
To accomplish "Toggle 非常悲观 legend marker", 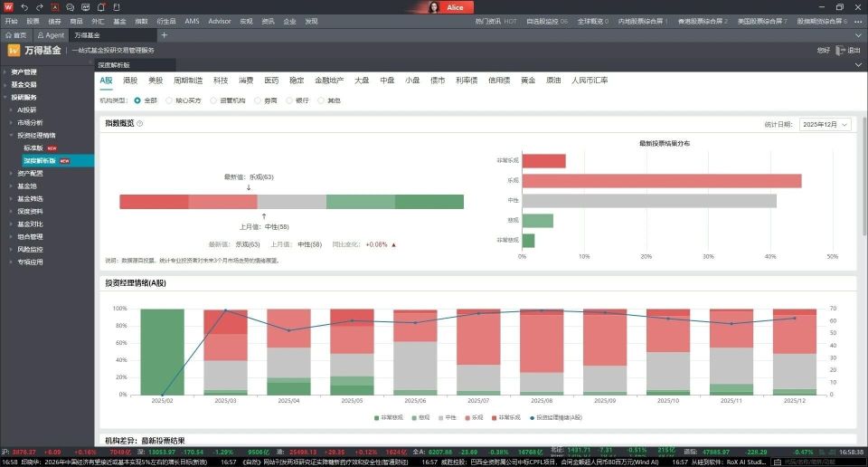I will (x=376, y=418).
